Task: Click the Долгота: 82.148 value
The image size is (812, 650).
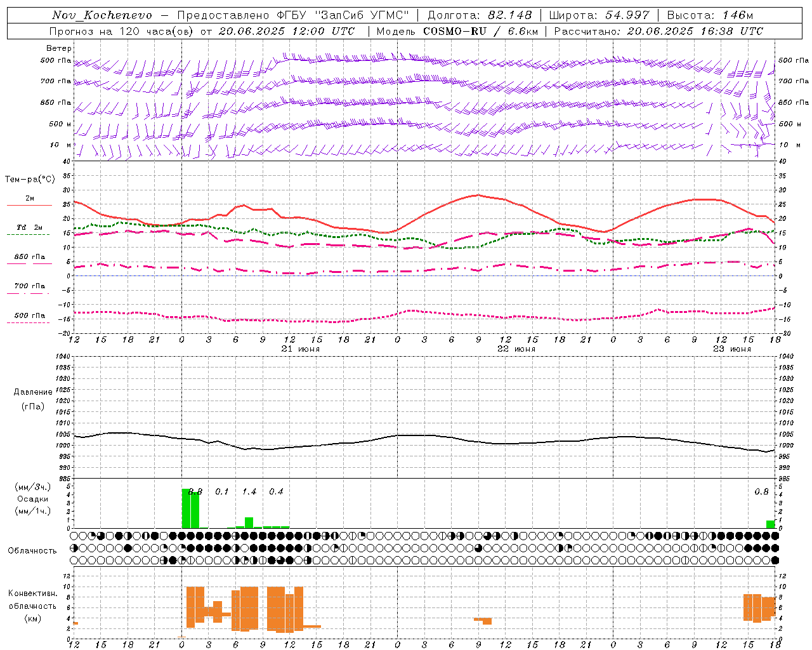Action: pyautogui.click(x=480, y=15)
